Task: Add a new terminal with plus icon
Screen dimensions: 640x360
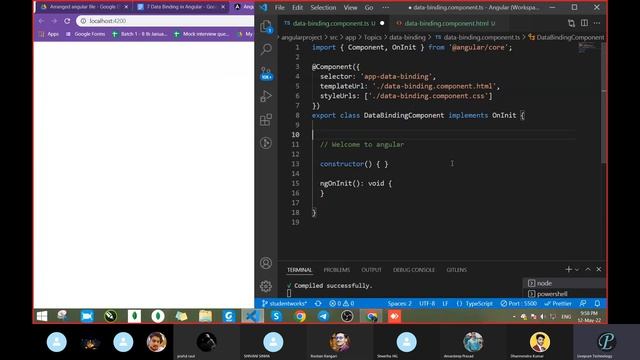Action: (x=569, y=269)
